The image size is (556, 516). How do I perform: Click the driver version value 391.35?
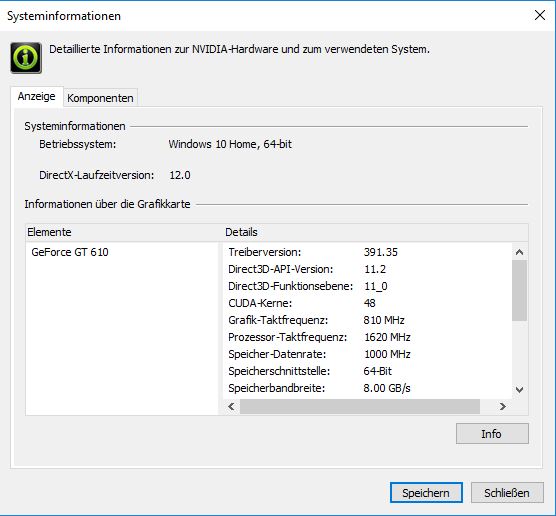point(381,252)
